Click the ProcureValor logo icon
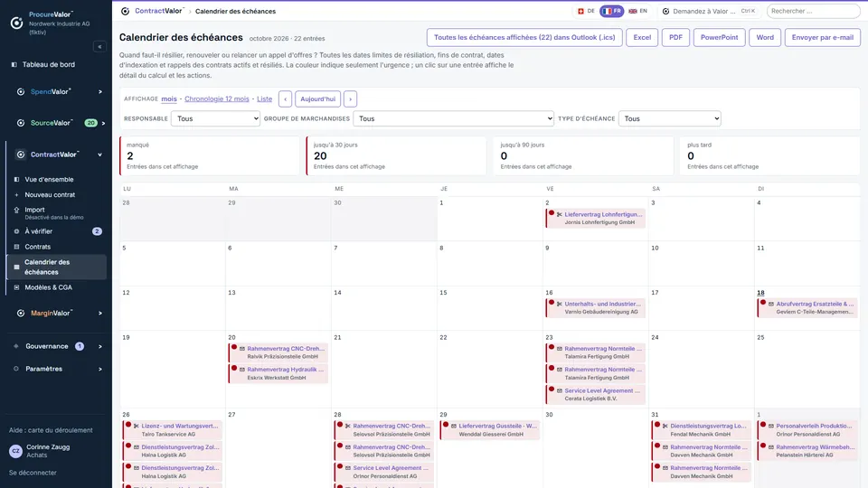 click(16, 23)
